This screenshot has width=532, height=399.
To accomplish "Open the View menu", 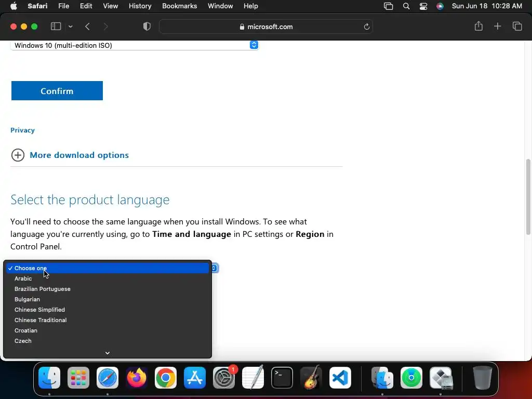I will [x=110, y=6].
